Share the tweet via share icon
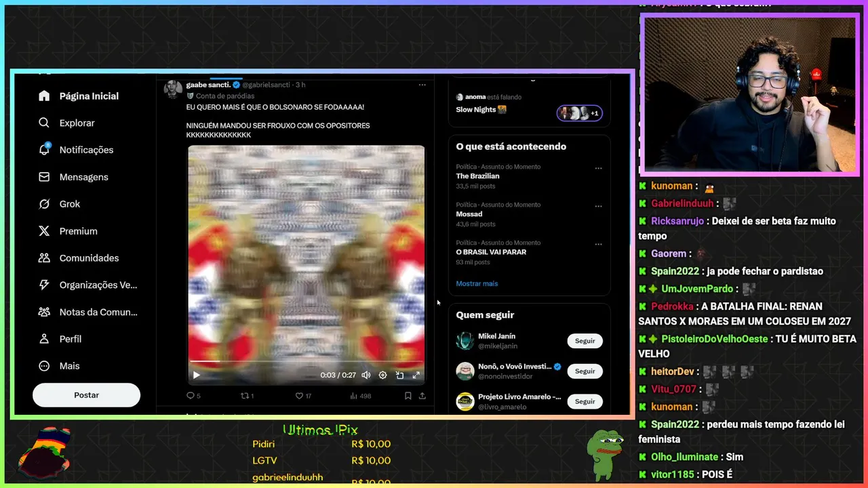Image resolution: width=868 pixels, height=488 pixels. 422,396
